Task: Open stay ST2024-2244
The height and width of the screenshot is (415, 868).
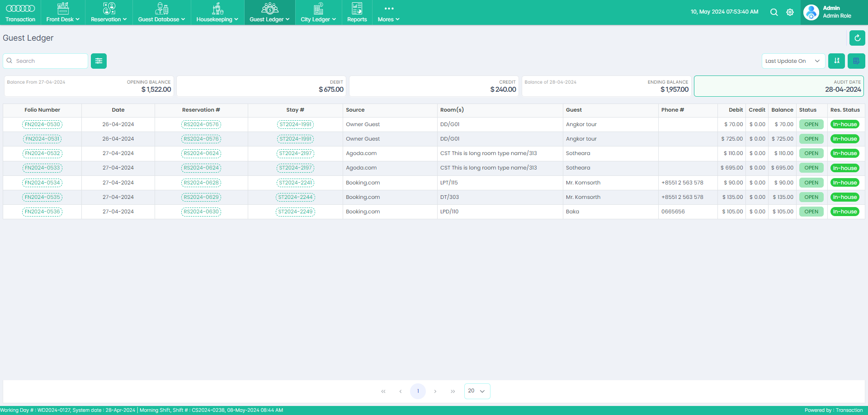Action: tap(296, 197)
